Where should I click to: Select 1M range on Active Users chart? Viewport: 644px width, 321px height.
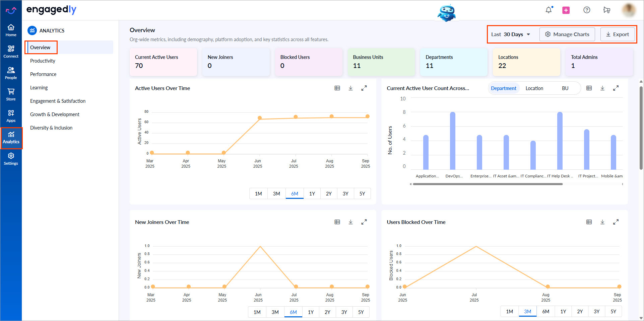pyautogui.click(x=258, y=194)
